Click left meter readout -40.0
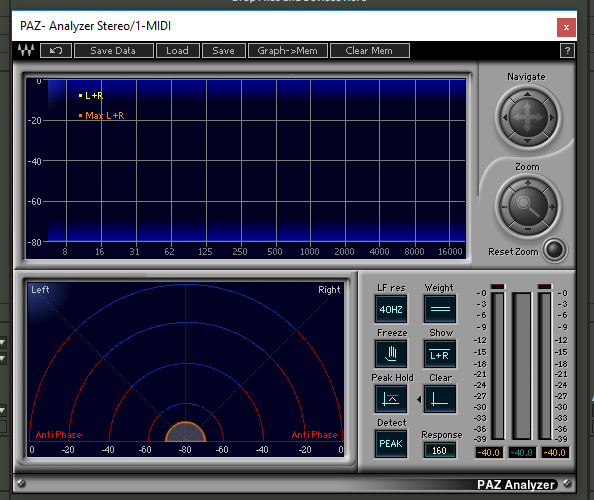Viewport: 594px width, 500px height. pyautogui.click(x=489, y=452)
